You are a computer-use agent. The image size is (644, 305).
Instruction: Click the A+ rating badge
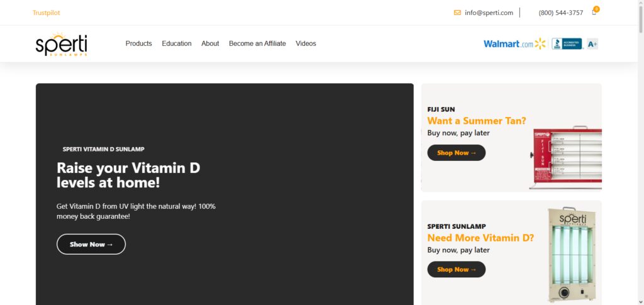[592, 44]
